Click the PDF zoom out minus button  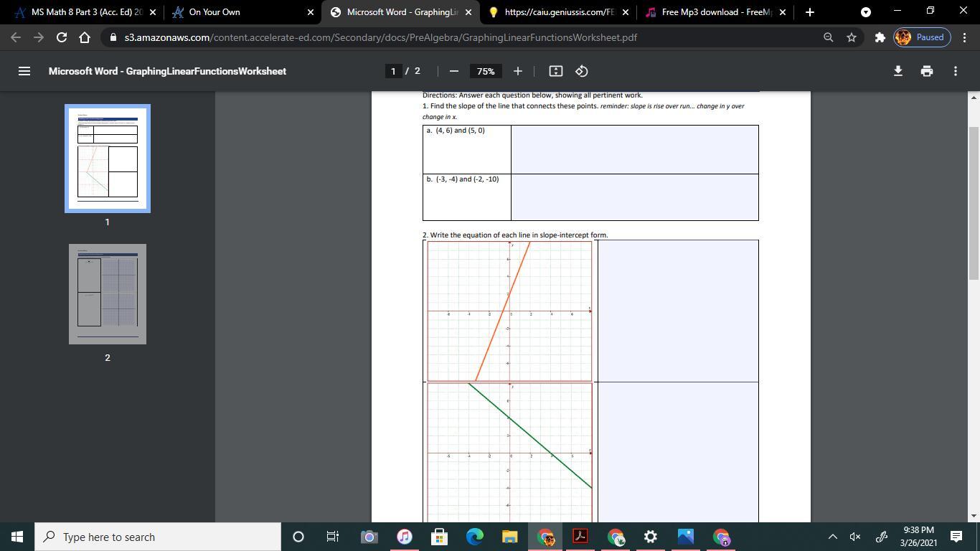coord(453,71)
